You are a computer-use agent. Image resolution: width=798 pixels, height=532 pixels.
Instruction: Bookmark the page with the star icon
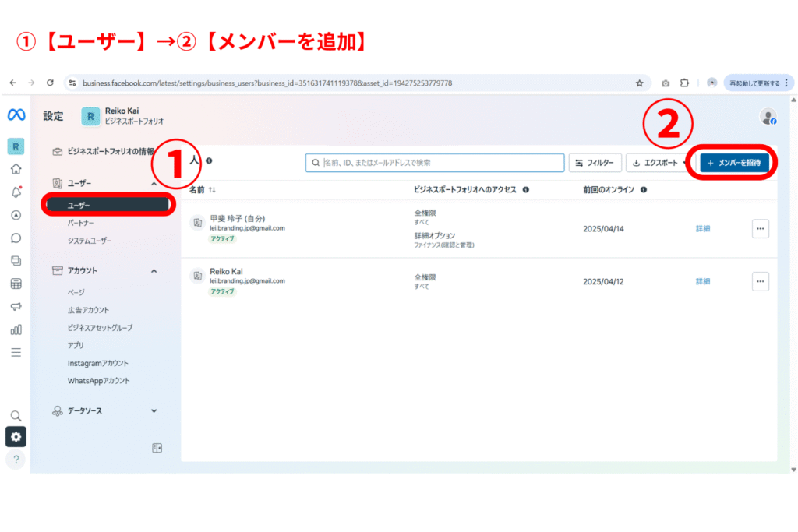(x=639, y=83)
